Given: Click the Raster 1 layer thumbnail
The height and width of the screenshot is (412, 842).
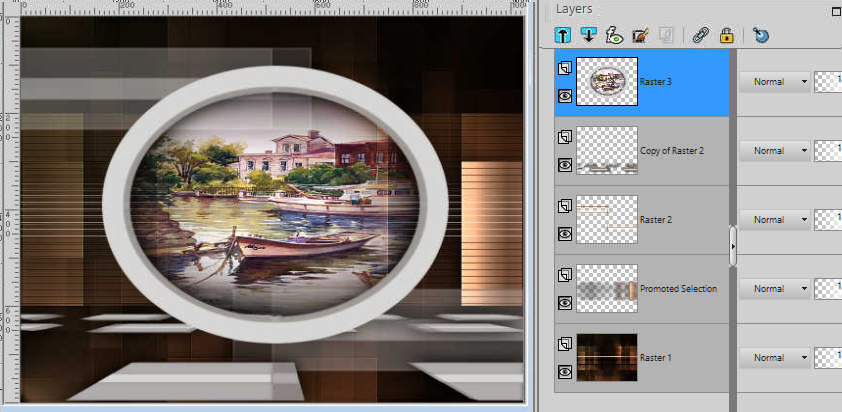Looking at the screenshot, I should tap(607, 357).
